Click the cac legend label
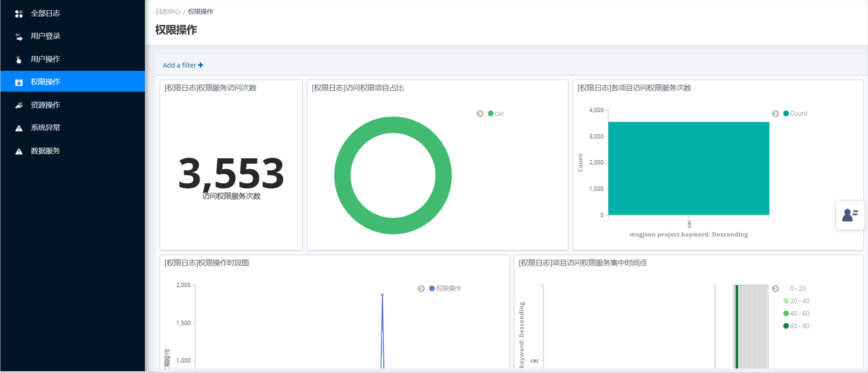 pyautogui.click(x=499, y=113)
